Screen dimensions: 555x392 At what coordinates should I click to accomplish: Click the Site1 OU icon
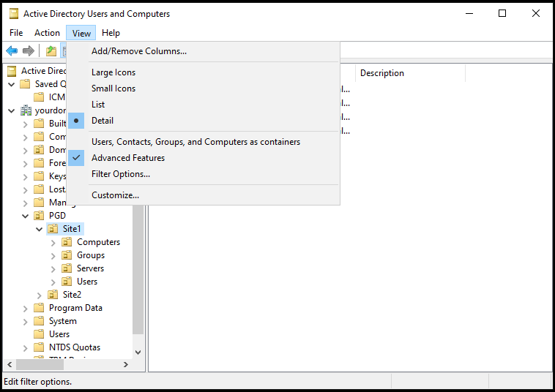pos(53,229)
